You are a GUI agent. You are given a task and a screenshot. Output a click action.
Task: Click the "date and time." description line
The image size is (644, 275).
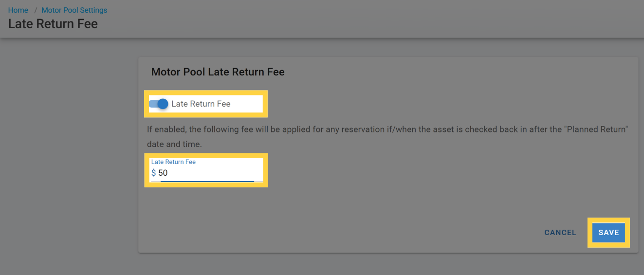tap(174, 145)
